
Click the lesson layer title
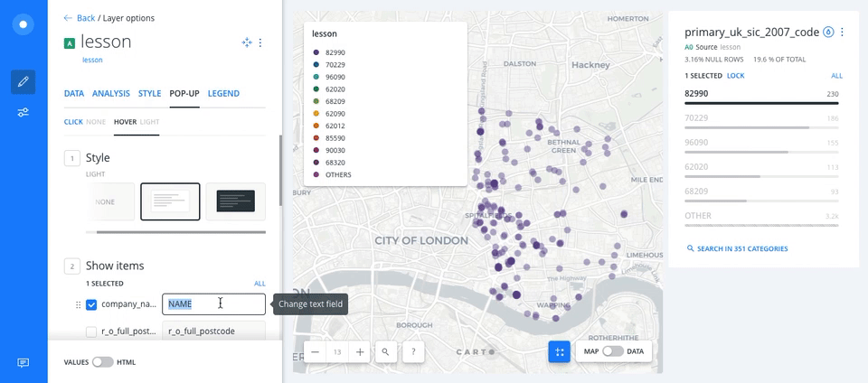coord(106,42)
